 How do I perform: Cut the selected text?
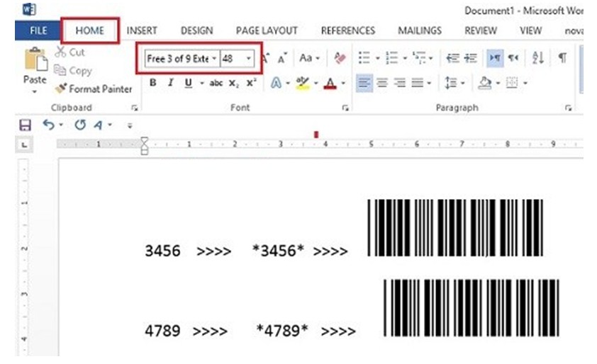pos(70,52)
